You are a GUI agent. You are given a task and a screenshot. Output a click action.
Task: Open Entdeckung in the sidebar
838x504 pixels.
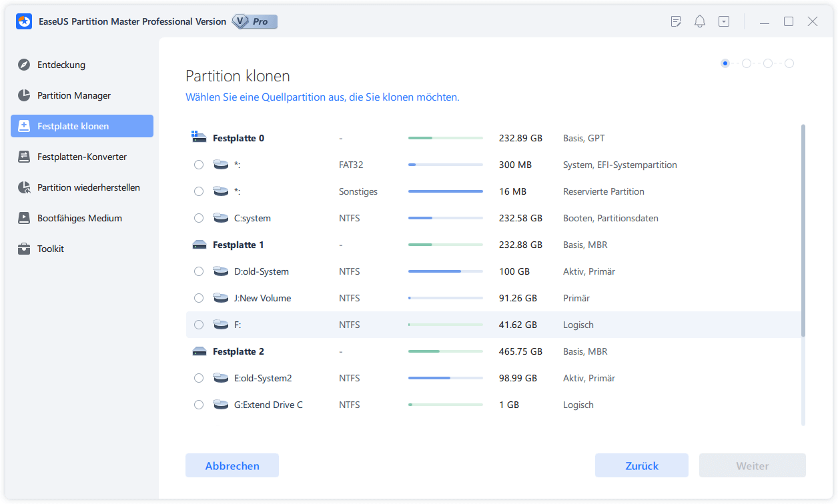[x=82, y=65]
